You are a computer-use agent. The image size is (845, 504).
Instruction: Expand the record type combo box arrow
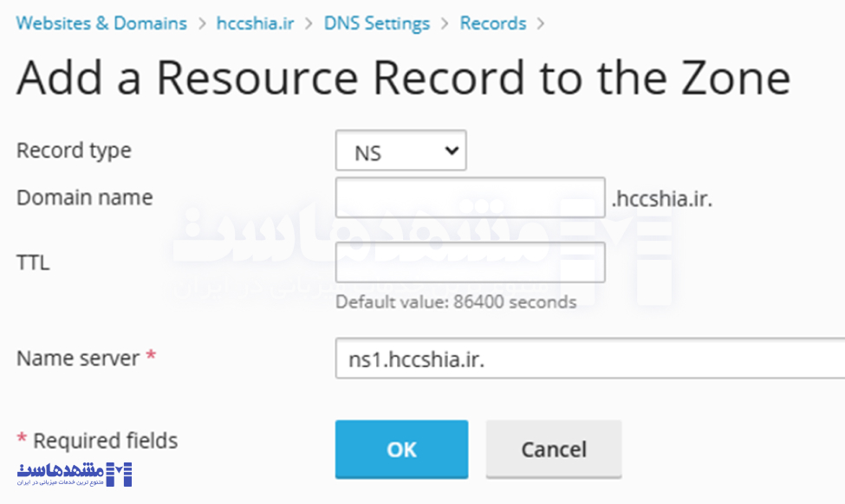[x=452, y=150]
